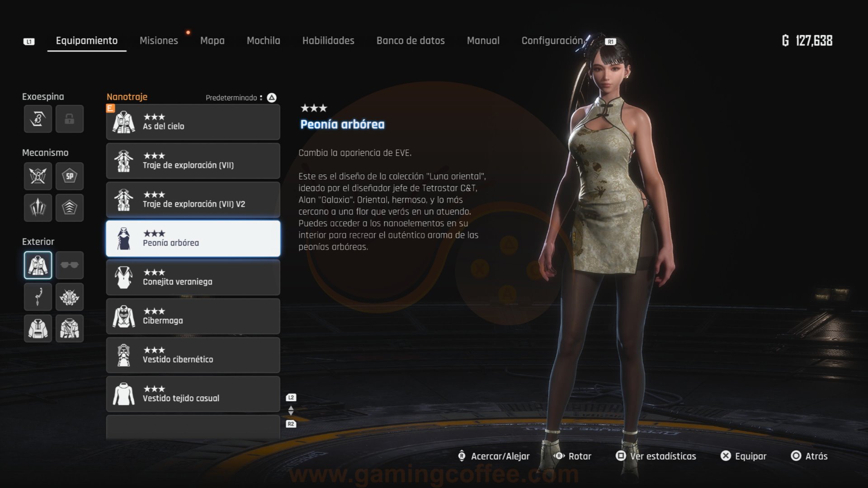Select the Exterior last jacket slot

[70, 328]
